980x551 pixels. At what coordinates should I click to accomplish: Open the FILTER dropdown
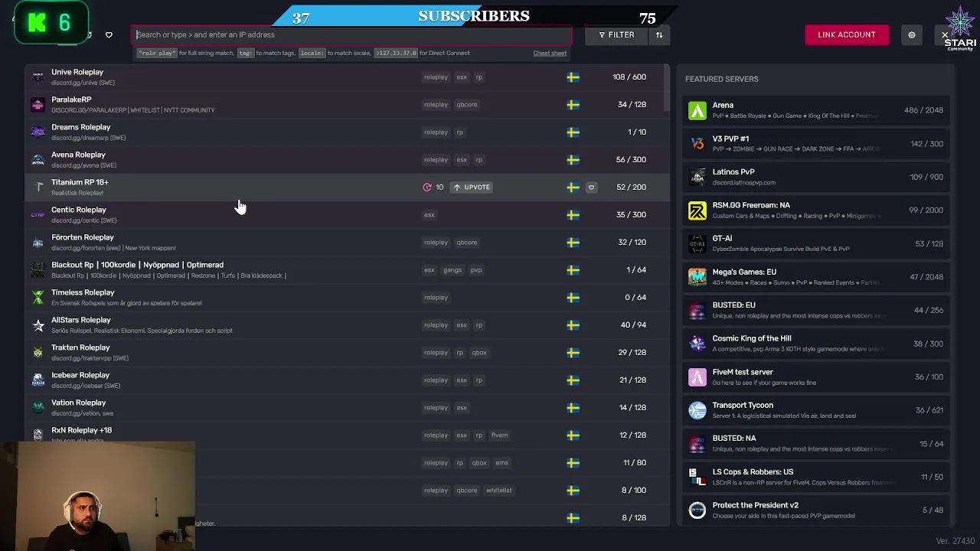[x=616, y=34]
